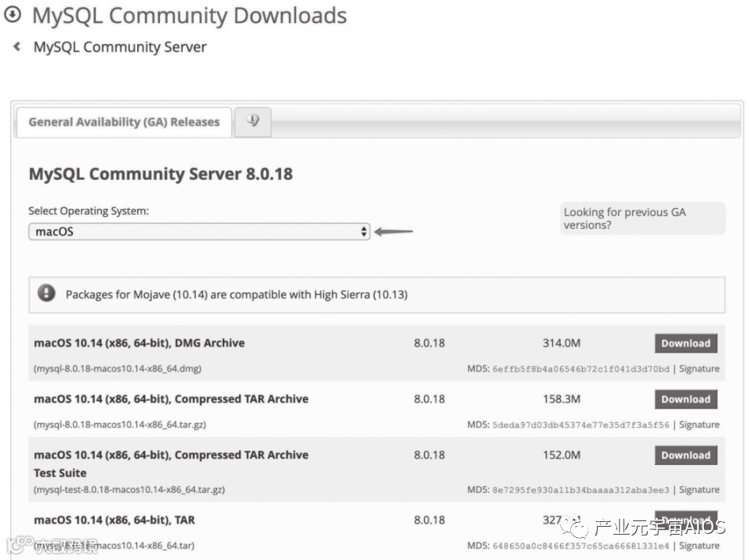Screen dimensions: 750x560
Task: Select MD5 hash '648650a0c8466f357c65ca66681331e4'
Action: 581,546
